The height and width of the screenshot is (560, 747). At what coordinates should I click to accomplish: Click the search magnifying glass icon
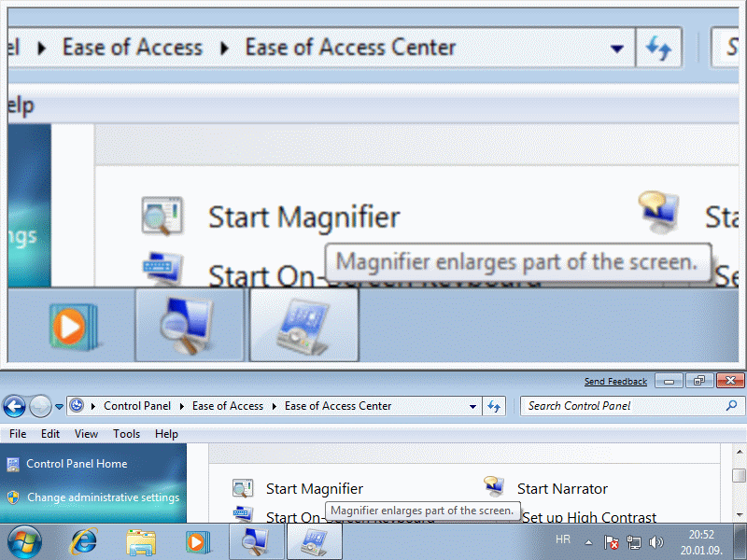(732, 406)
